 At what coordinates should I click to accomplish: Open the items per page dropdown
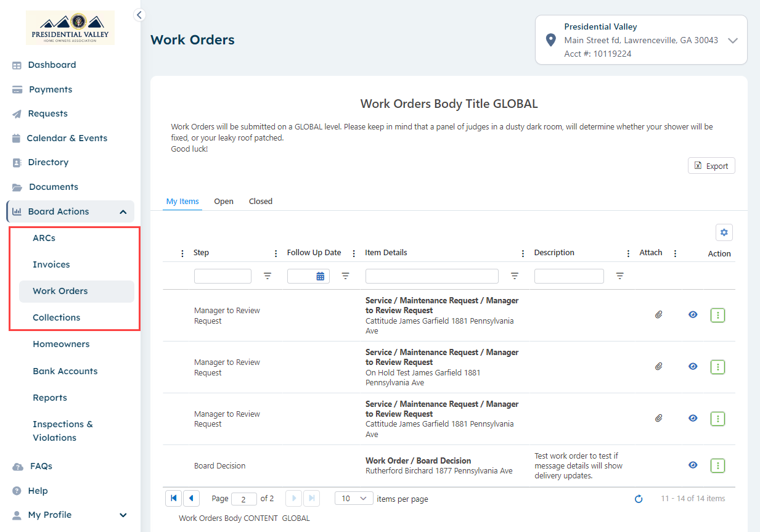(354, 498)
